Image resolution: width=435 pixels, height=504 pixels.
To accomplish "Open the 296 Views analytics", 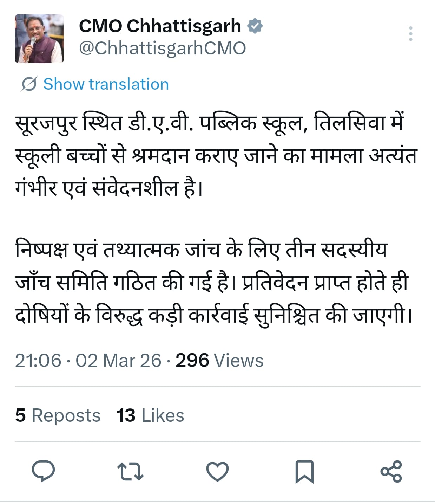I will (x=219, y=360).
